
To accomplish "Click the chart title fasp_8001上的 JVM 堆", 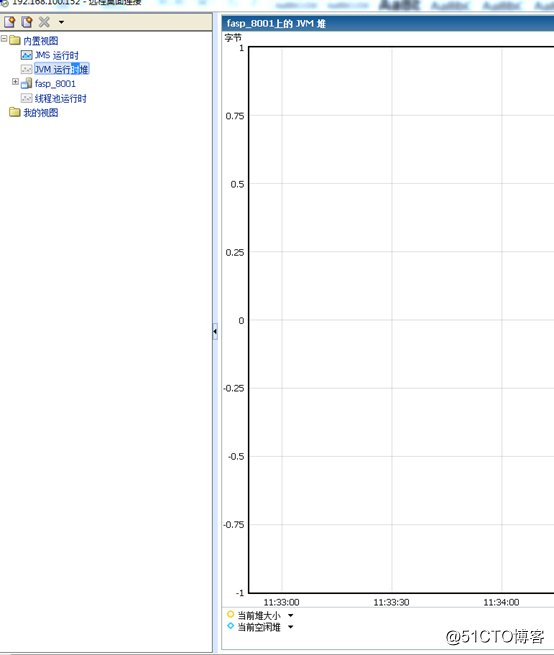I will pos(276,24).
